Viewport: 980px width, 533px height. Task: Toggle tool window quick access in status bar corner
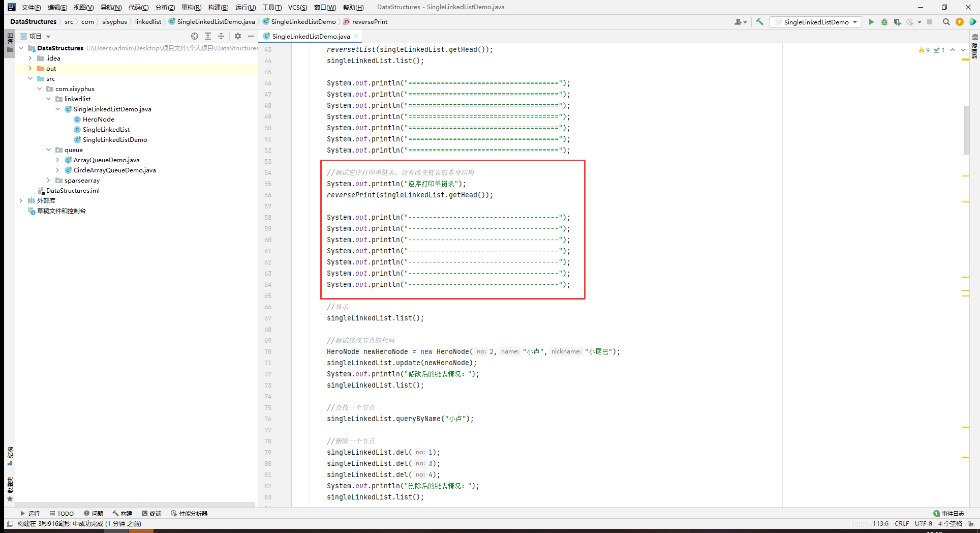point(10,523)
